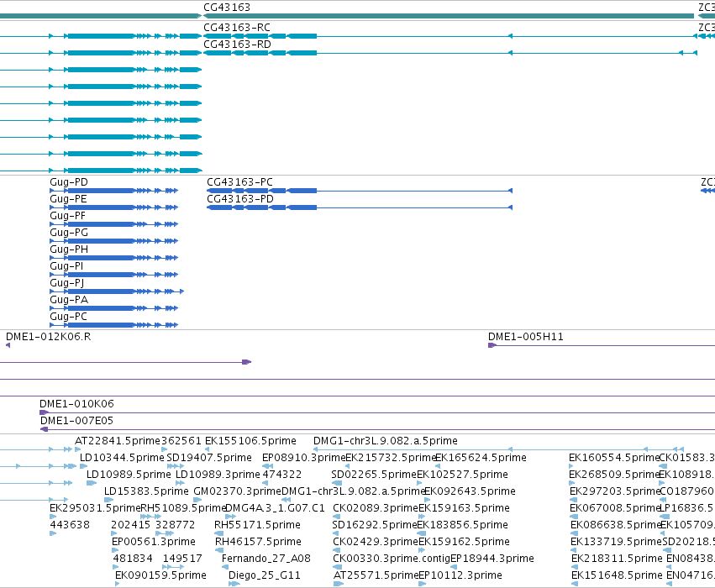Select the Gug-PJ protein feature
The width and height of the screenshot is (715, 588).
pos(117,291)
